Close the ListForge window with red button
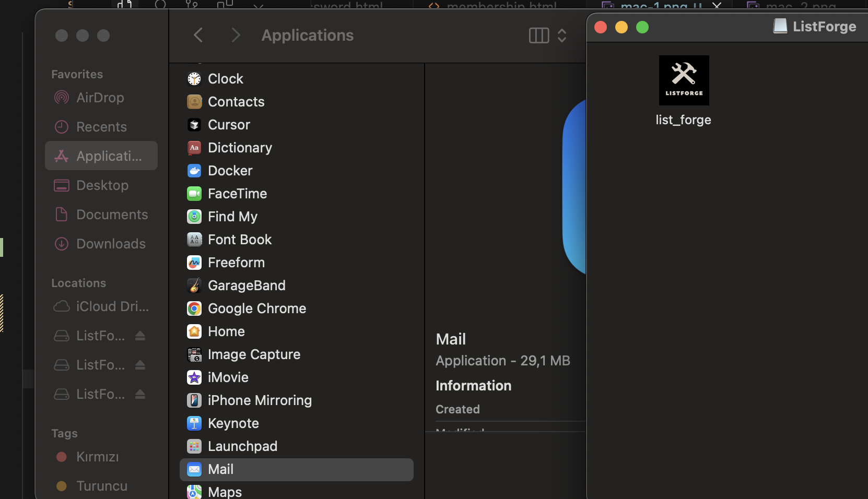Screen dimensions: 868x499 (601, 27)
